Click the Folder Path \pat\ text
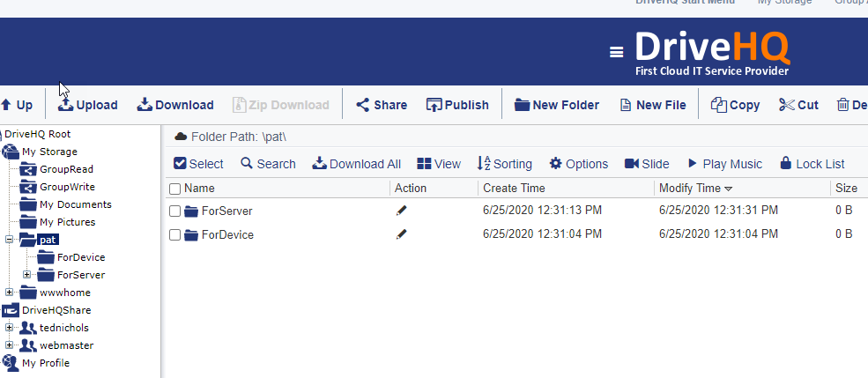The width and height of the screenshot is (868, 378). tap(239, 137)
